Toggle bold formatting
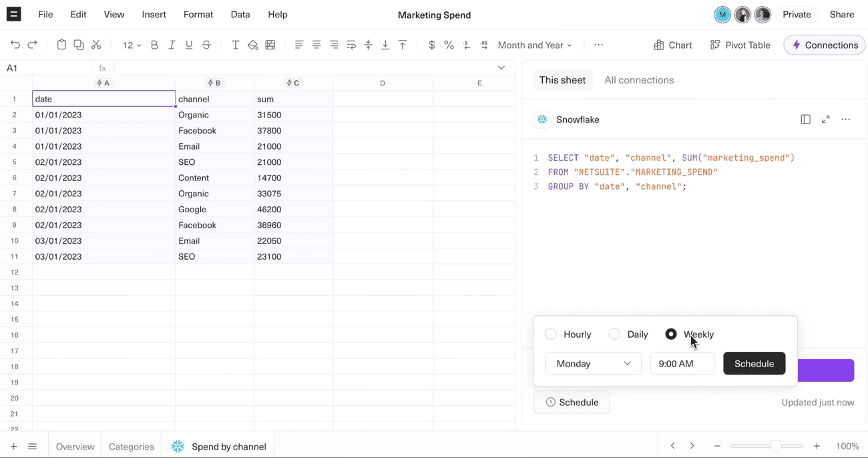868x458 pixels. (154, 45)
